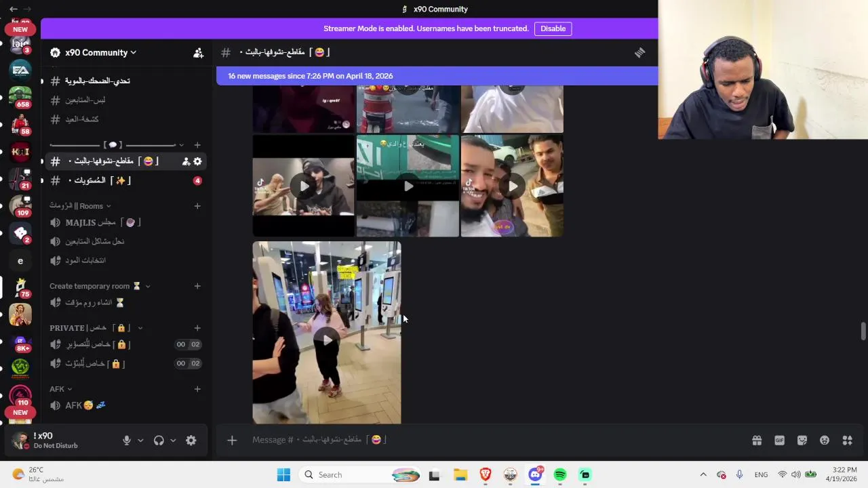Collapse Create temporary room category
The width and height of the screenshot is (868, 488).
pyautogui.click(x=100, y=286)
